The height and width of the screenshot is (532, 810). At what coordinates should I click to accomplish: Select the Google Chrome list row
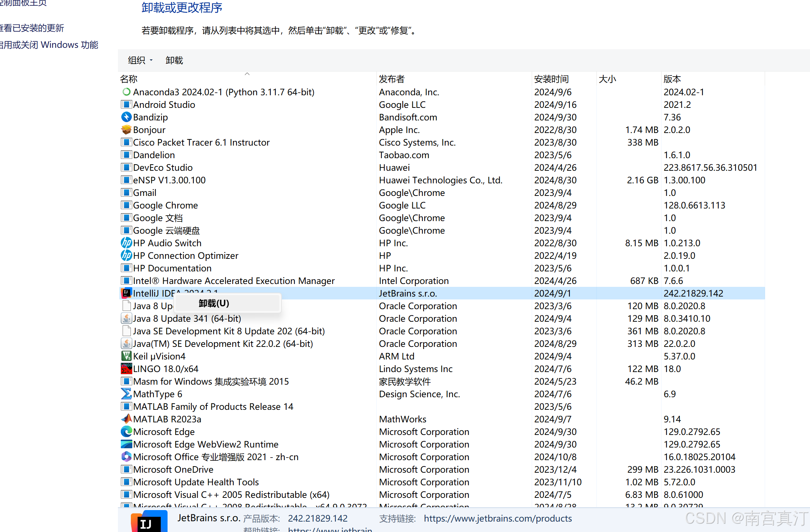pos(165,205)
